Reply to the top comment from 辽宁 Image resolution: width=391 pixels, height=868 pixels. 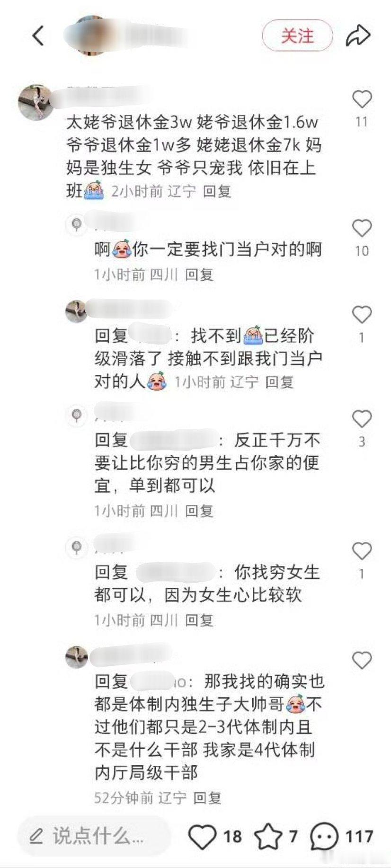click(217, 191)
